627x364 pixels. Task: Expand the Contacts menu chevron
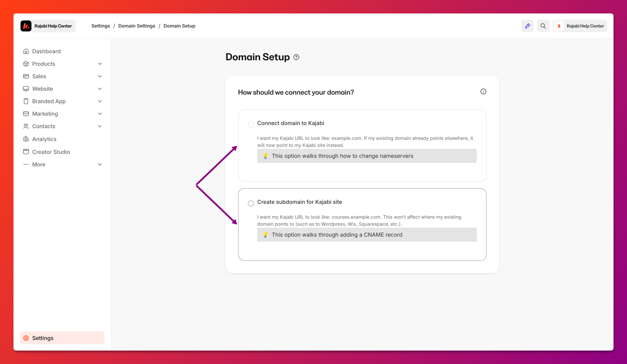(100, 126)
